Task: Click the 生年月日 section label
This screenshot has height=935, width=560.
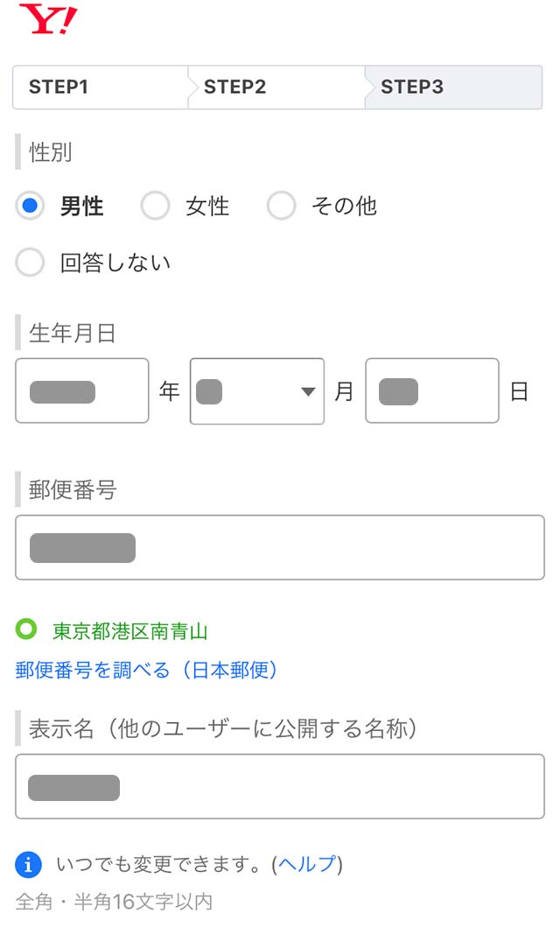Action: [73, 334]
